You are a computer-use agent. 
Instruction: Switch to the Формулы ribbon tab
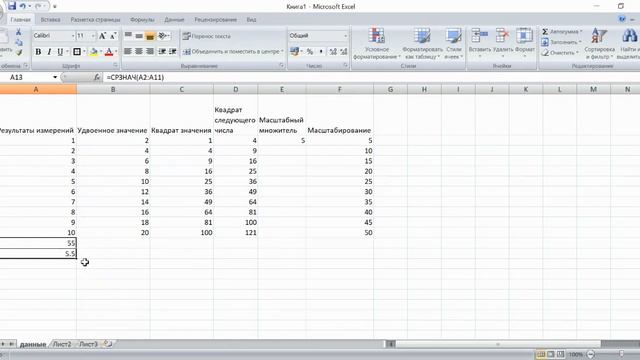tap(142, 20)
